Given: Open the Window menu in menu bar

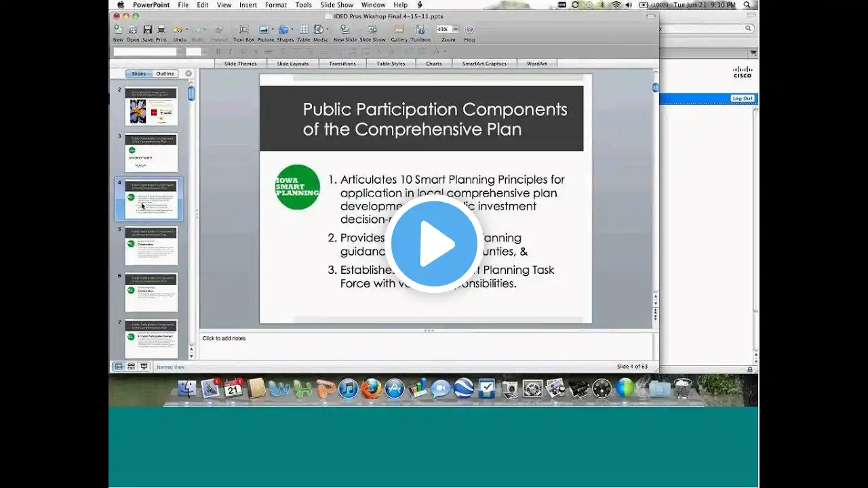Looking at the screenshot, I should pos(374,5).
